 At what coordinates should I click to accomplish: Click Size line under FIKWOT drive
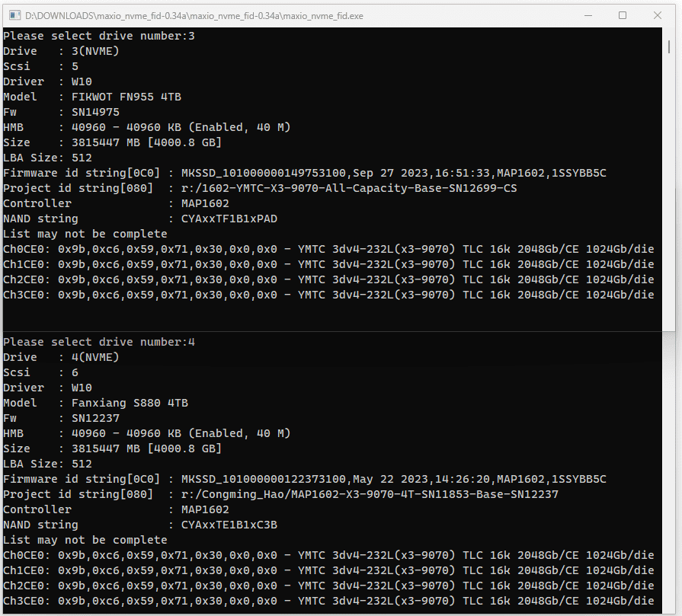(112, 142)
